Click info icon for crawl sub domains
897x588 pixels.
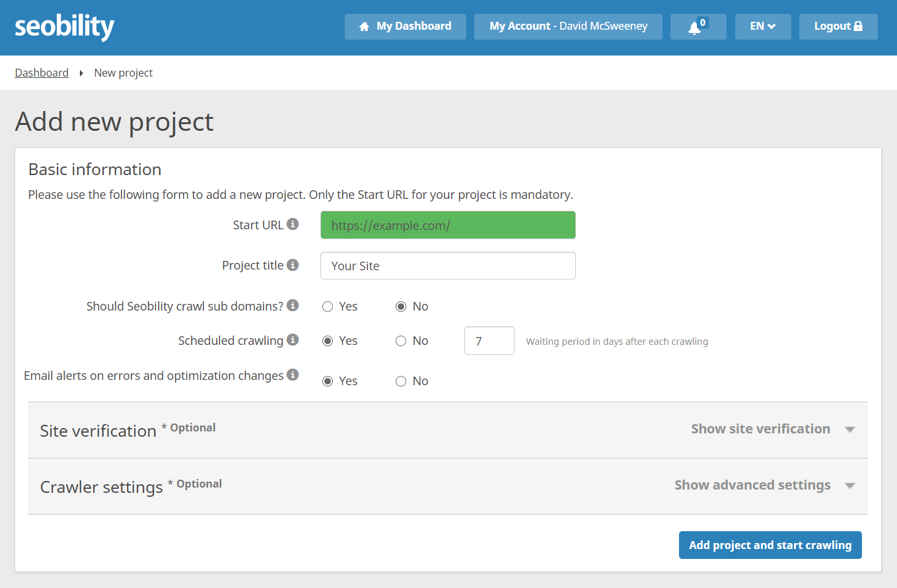tap(293, 305)
